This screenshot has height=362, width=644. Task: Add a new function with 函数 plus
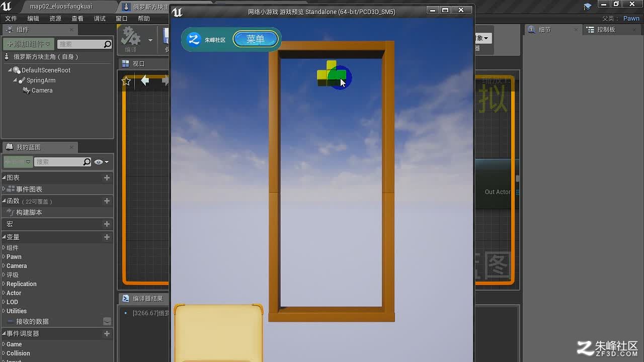pos(107,201)
